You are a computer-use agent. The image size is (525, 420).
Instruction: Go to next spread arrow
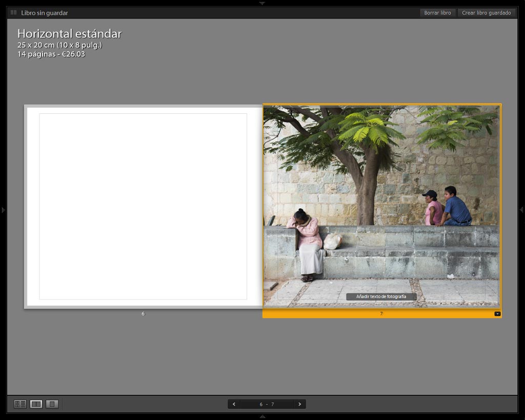coord(299,404)
